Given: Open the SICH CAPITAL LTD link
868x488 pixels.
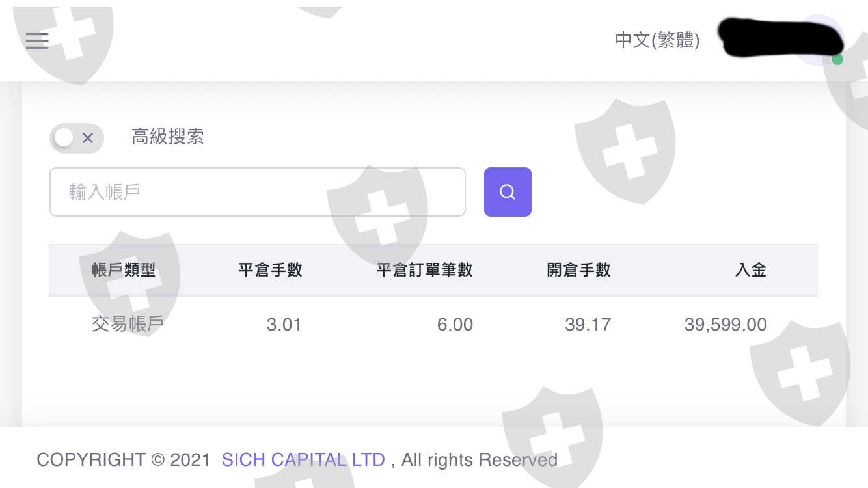Looking at the screenshot, I should [x=303, y=460].
